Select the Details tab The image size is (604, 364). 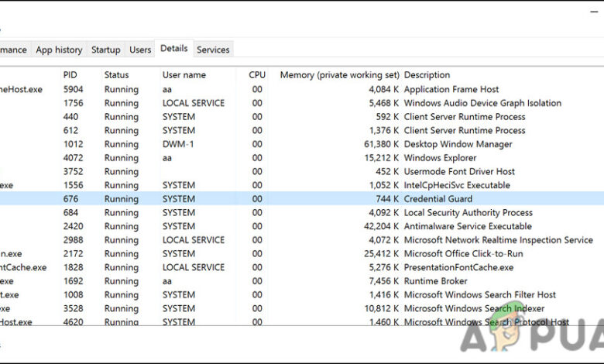pyautogui.click(x=173, y=48)
